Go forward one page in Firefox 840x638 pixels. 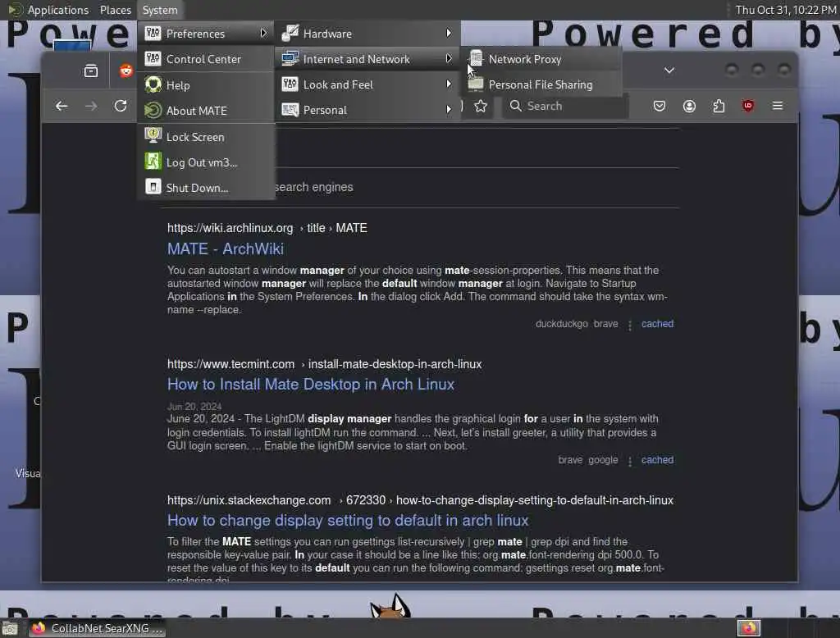pos(91,106)
